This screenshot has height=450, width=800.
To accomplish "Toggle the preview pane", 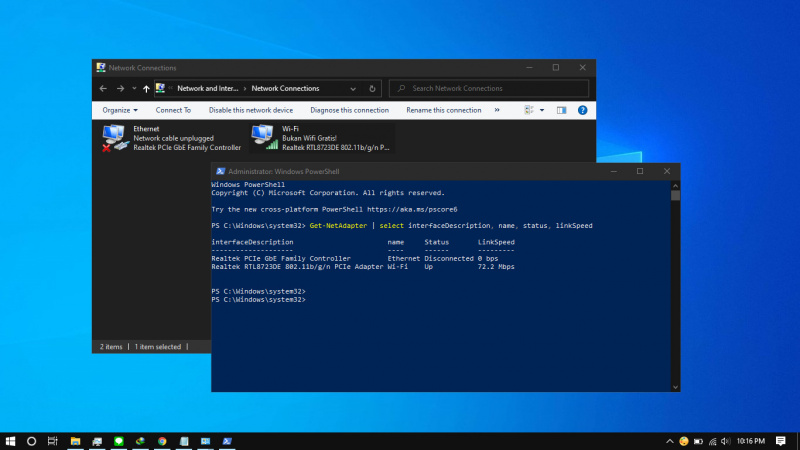I will click(561, 110).
